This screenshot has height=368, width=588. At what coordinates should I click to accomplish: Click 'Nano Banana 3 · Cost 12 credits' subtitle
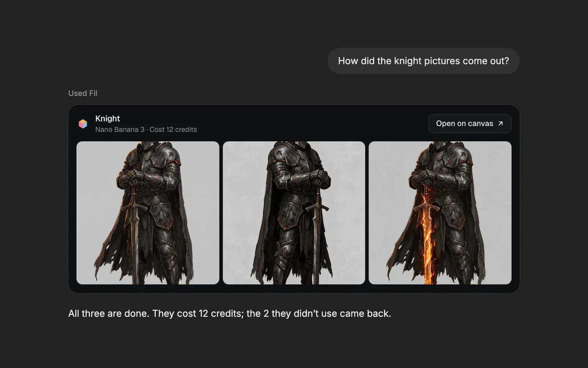146,130
